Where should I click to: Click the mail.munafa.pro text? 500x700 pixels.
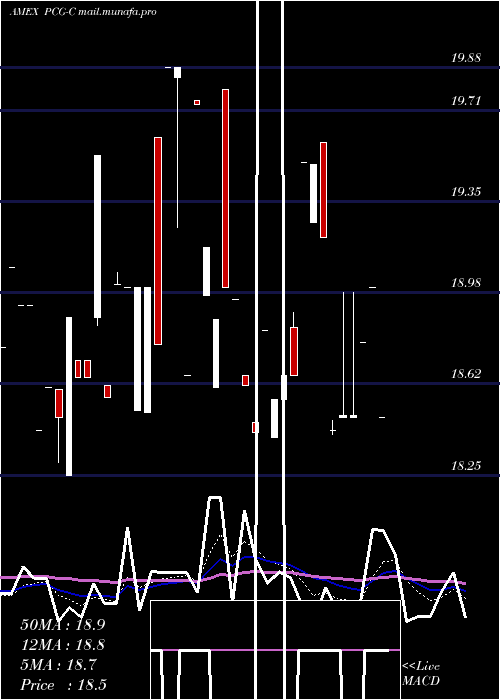(117, 12)
